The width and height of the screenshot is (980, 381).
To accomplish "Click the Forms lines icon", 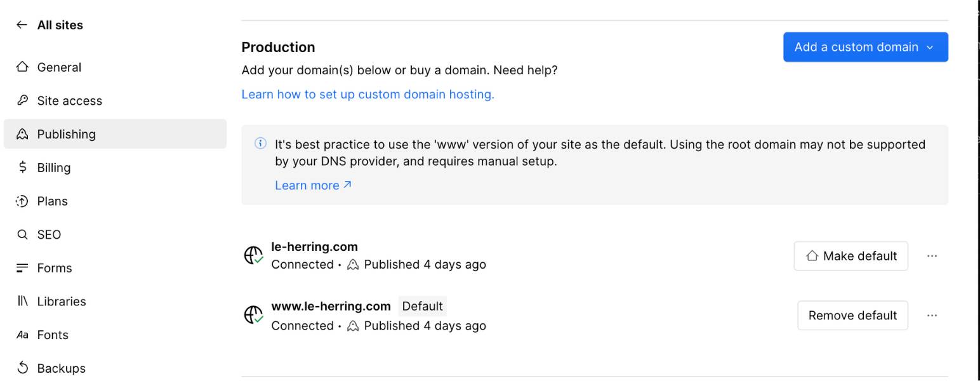I will point(22,268).
